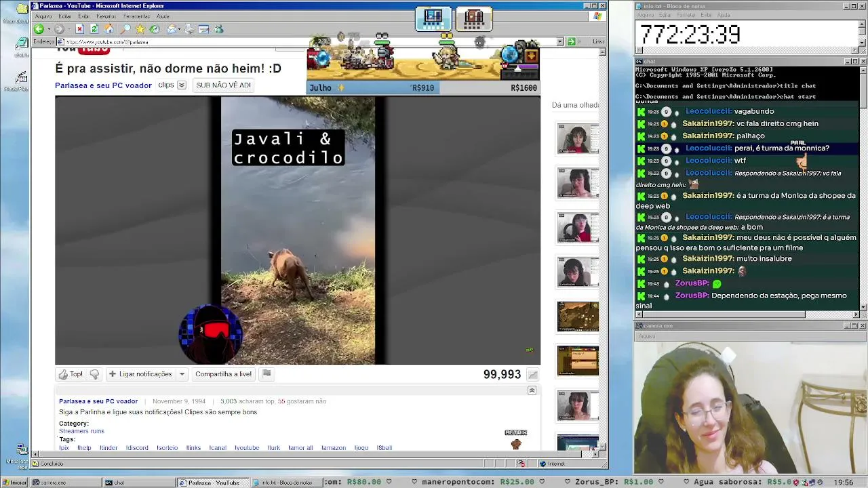Click the Javali & crocodilo video player

[x=298, y=230]
